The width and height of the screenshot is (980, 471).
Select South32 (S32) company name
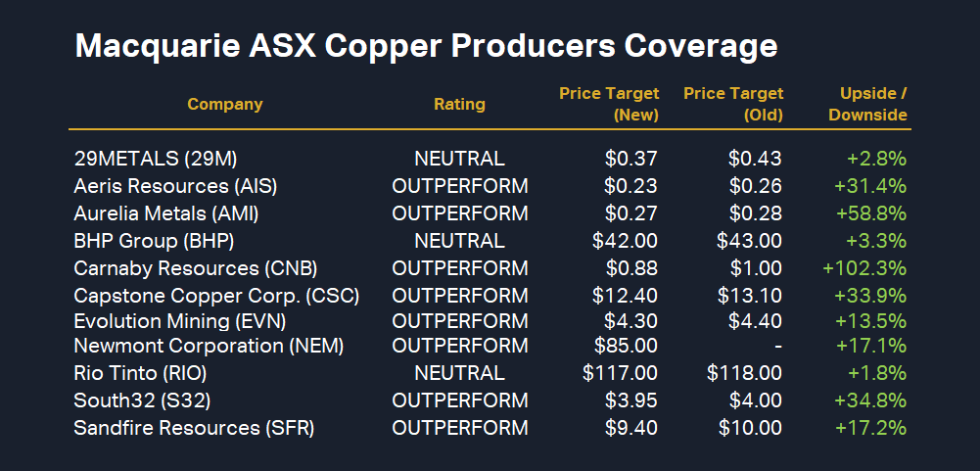point(142,400)
